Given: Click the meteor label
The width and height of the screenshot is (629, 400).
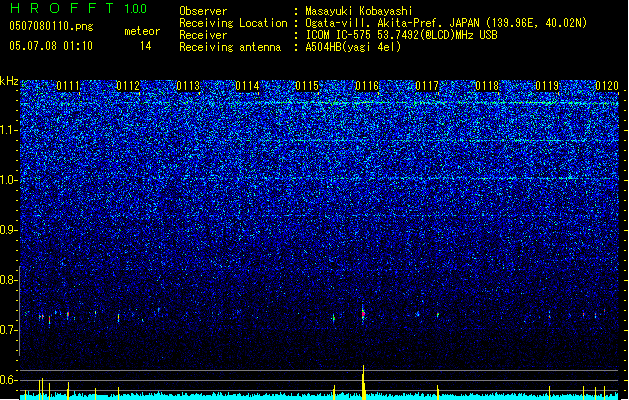Looking at the screenshot, I should [142, 31].
